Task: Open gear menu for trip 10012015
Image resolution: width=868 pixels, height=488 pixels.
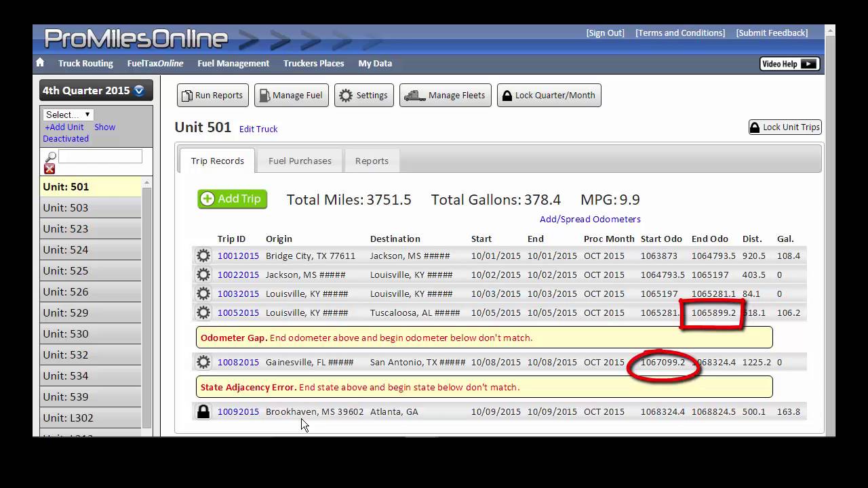Action: [x=203, y=256]
